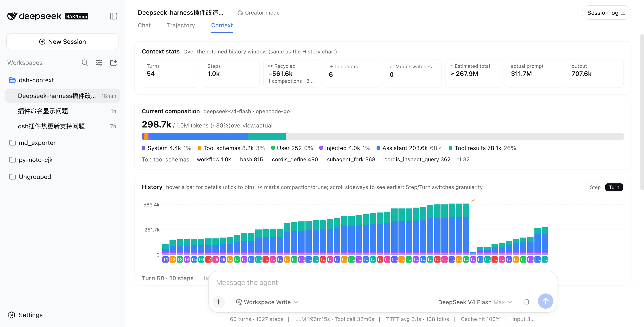
Task: Select the Context tab
Action: click(222, 25)
